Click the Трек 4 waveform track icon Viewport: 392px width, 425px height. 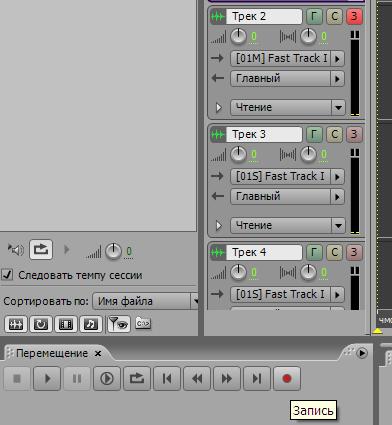[218, 252]
